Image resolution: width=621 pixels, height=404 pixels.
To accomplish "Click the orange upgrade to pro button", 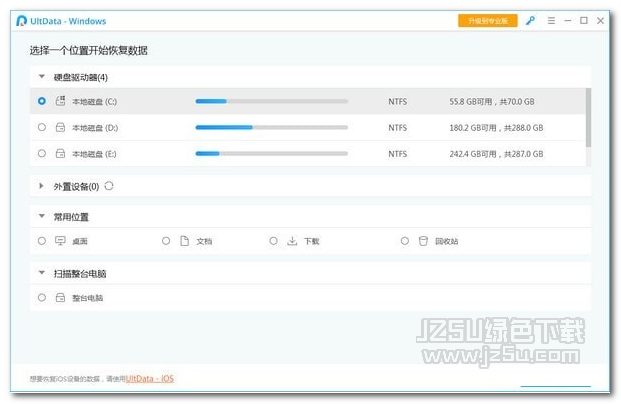I will coord(488,21).
